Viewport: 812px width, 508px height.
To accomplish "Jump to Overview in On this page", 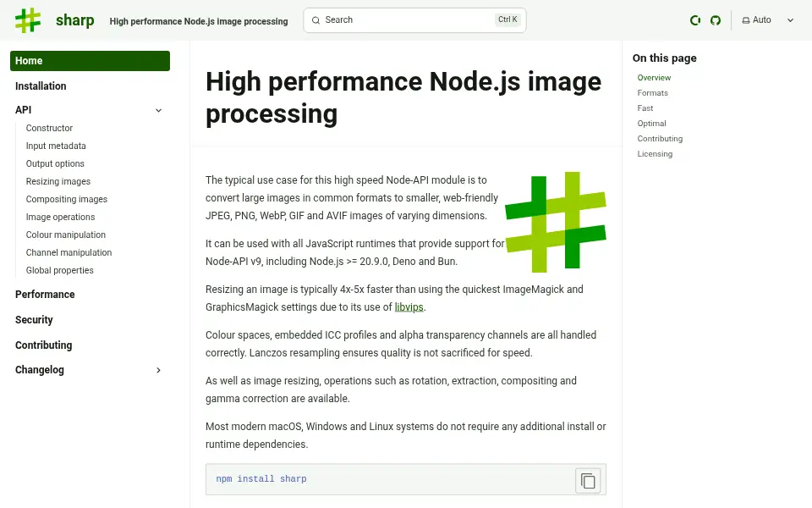I will 654,78.
